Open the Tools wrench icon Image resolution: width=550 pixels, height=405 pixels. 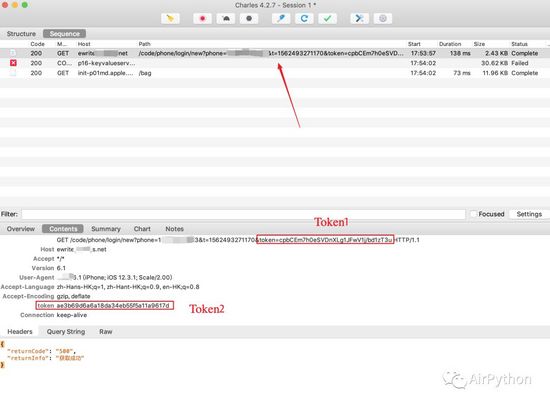(x=360, y=19)
